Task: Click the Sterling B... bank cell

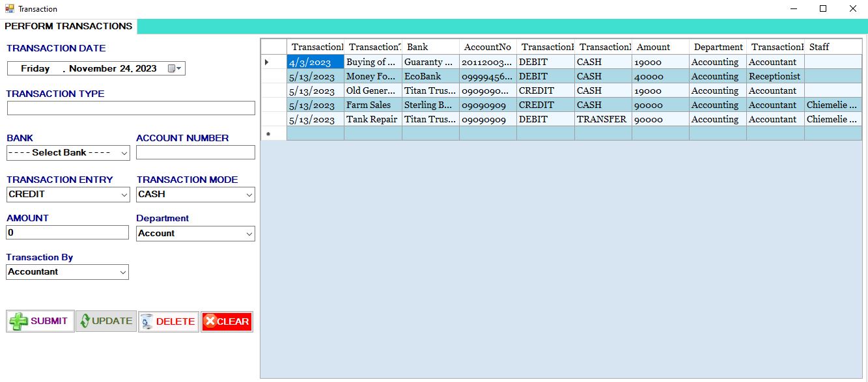Action: click(430, 105)
